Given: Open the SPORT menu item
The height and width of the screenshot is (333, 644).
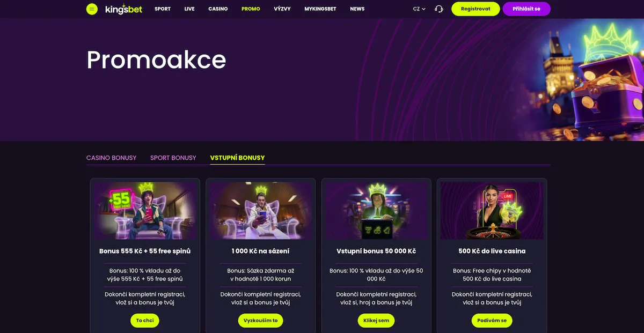Looking at the screenshot, I should 163,9.
